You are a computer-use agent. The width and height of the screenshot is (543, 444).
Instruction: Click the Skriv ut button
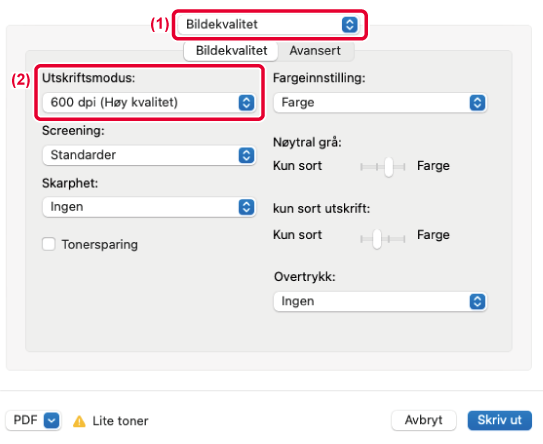pos(499,420)
